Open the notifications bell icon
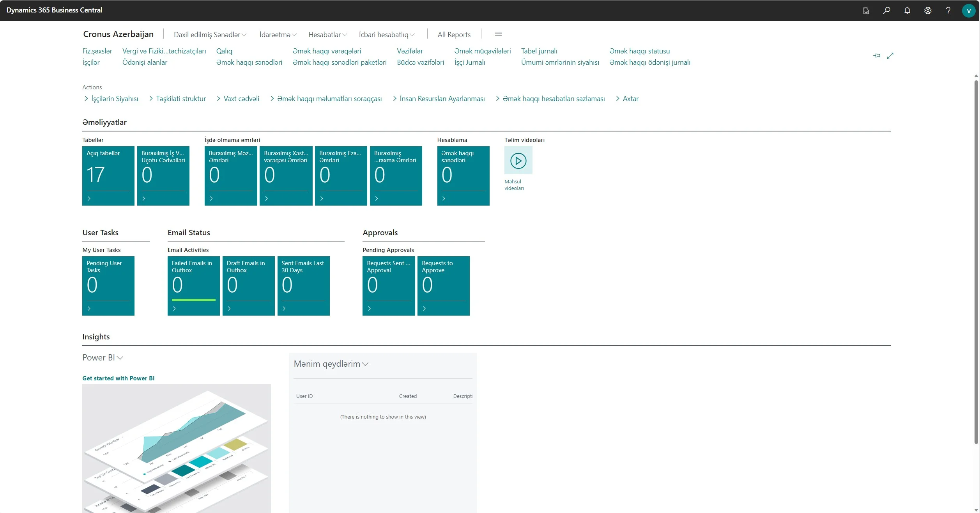The height and width of the screenshot is (513, 980). [907, 11]
